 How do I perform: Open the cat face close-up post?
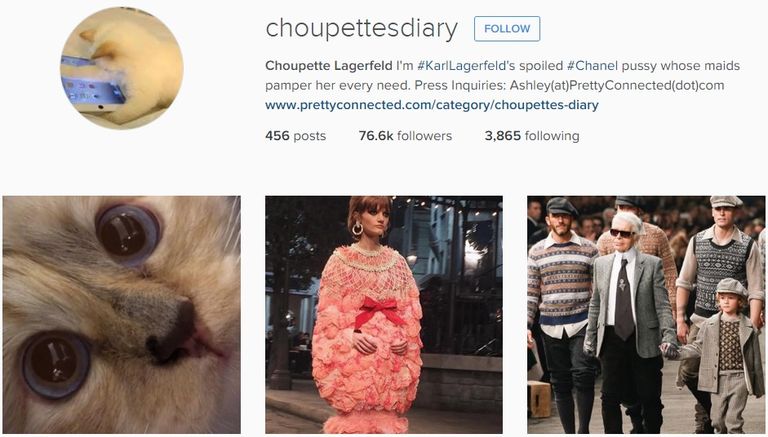pyautogui.click(x=121, y=315)
